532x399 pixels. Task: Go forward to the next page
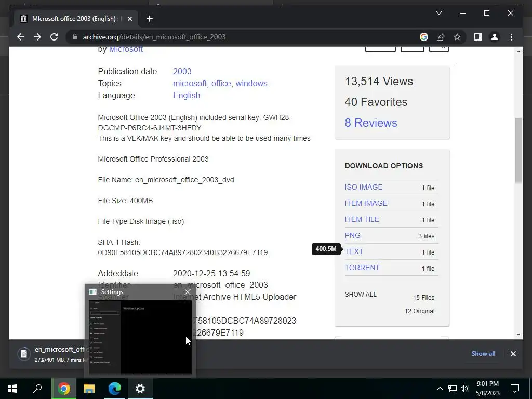[37, 37]
